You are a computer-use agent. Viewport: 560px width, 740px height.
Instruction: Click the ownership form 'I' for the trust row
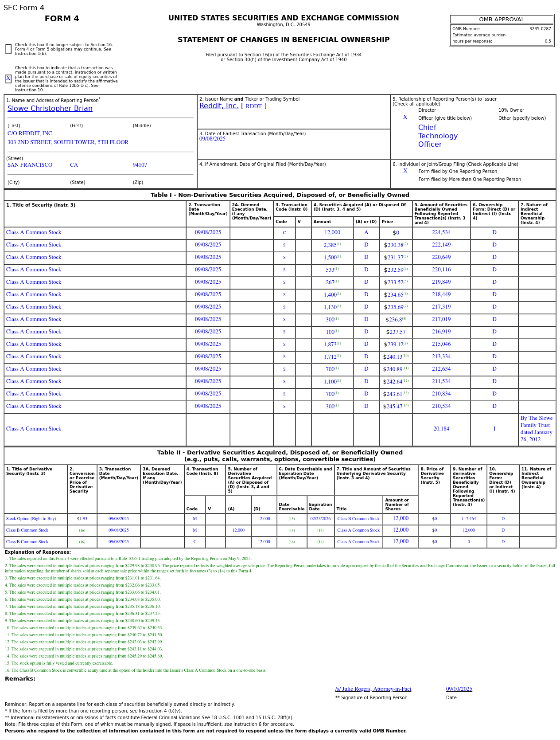[x=494, y=429]
